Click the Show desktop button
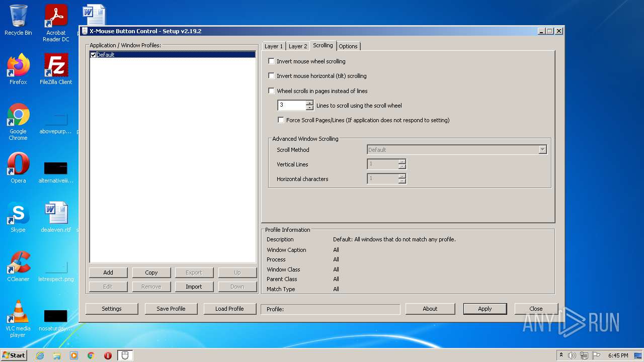The width and height of the screenshot is (644, 362). click(639, 355)
